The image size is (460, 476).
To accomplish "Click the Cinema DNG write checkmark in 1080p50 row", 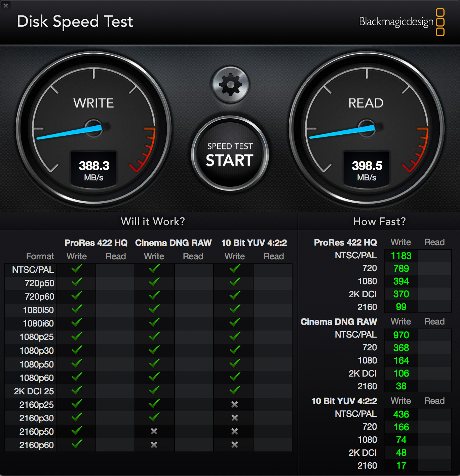I will 154,363.
